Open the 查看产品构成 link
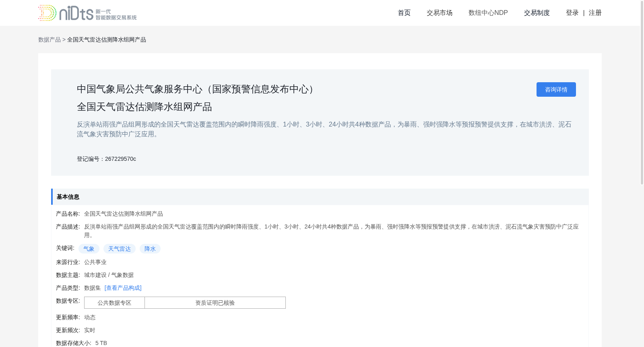644x347 pixels. pos(123,288)
